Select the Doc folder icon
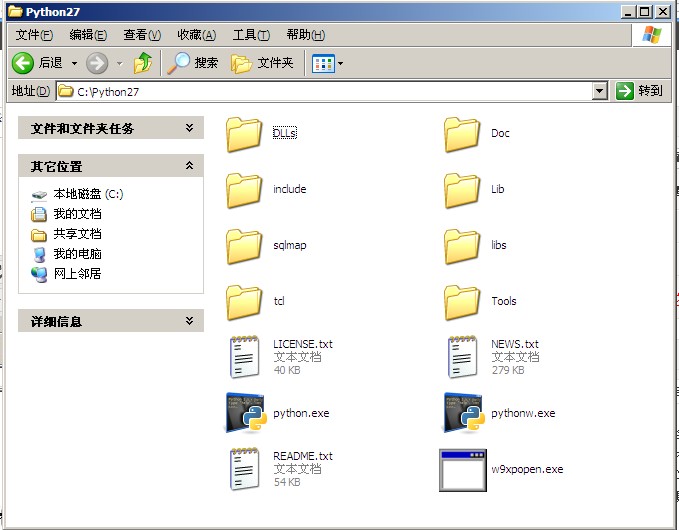 pyautogui.click(x=462, y=134)
